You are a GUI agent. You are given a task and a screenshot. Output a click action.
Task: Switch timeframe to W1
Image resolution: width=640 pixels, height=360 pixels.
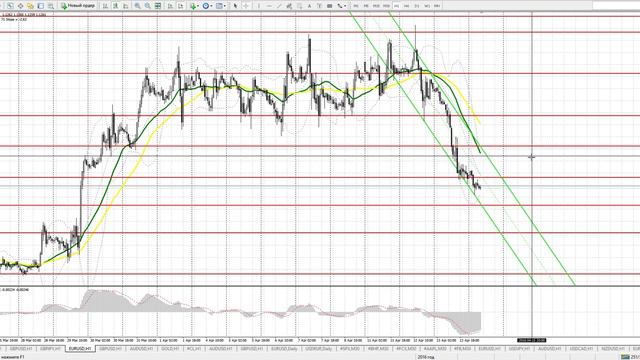(427, 6)
